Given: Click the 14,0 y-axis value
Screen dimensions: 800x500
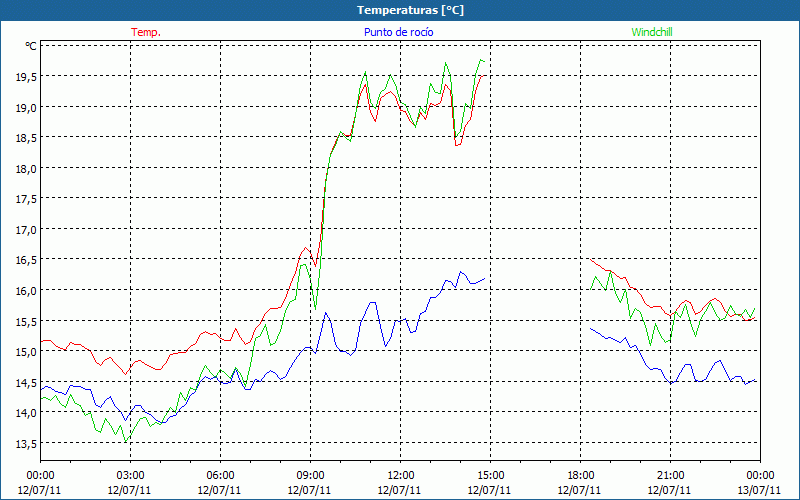Looking at the screenshot, I should click(27, 413).
